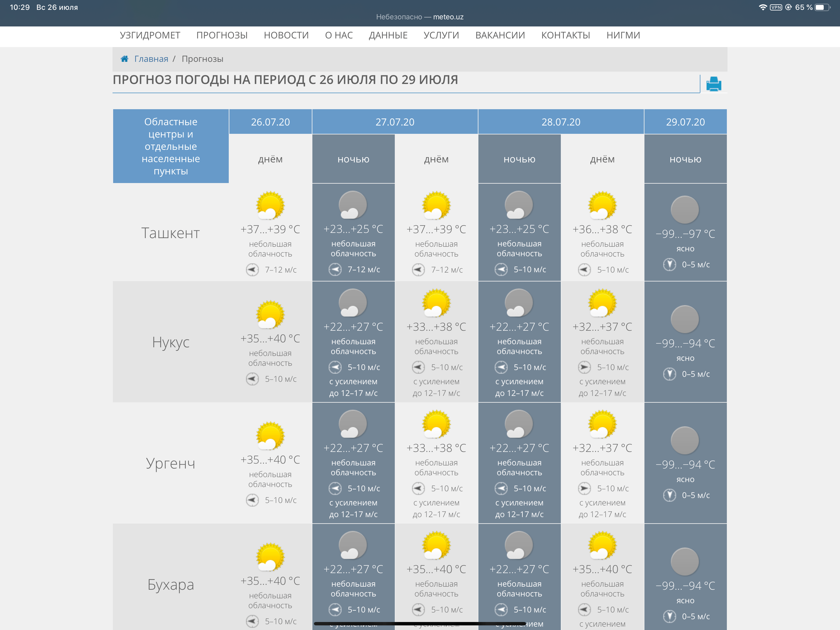Click the home icon in the breadcrumb
The image size is (840, 630).
click(124, 59)
